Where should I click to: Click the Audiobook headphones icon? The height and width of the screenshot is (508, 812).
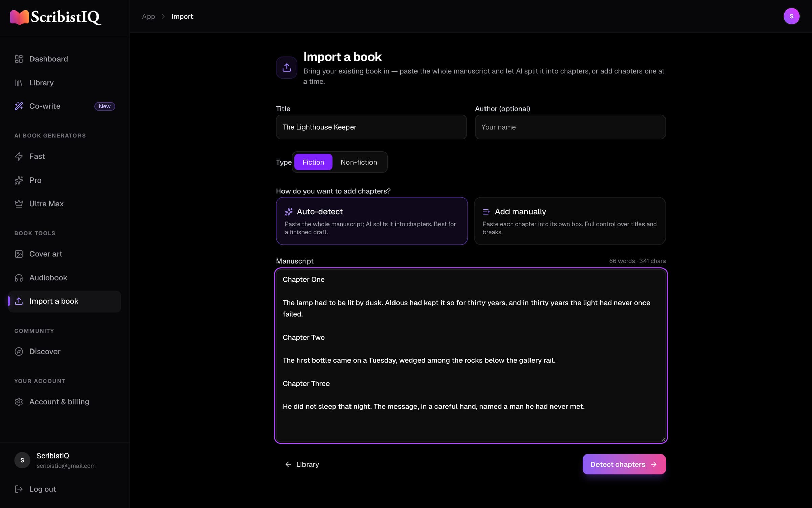click(19, 278)
